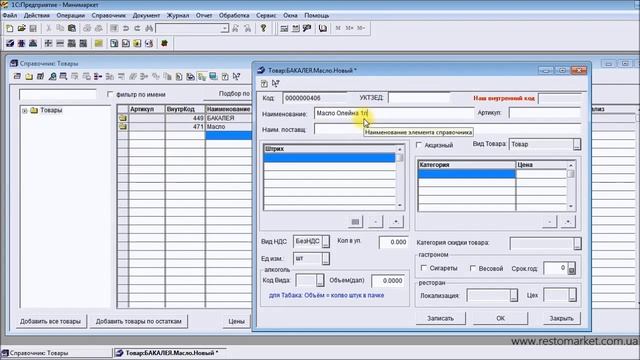Click the barcode list button under Штрих table
The height and width of the screenshot is (360, 640).
pyautogui.click(x=355, y=222)
